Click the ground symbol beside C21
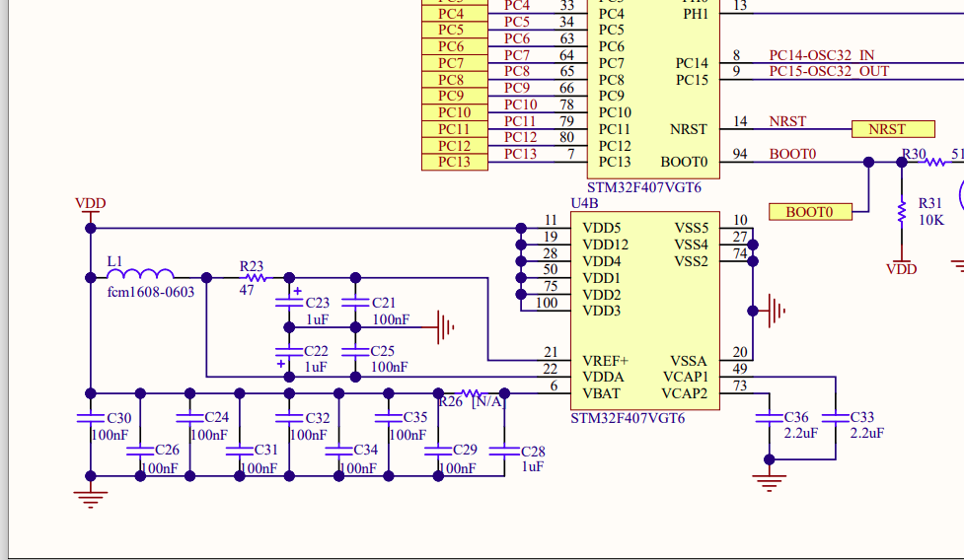The height and width of the screenshot is (560, 964). [446, 327]
